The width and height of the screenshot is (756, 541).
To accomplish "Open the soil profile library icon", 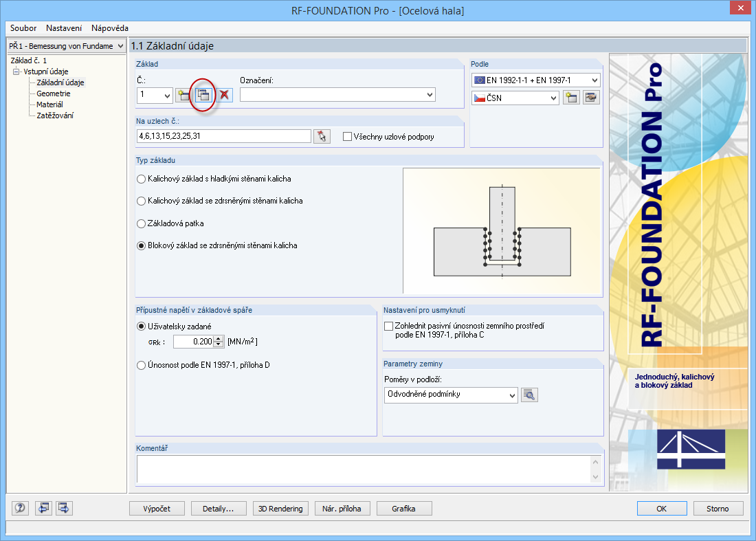I will click(x=529, y=395).
